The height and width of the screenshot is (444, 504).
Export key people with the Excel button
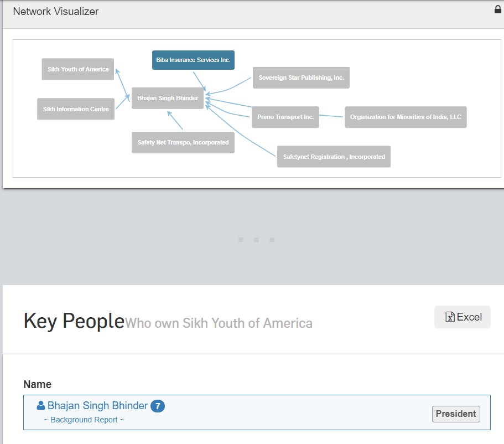462,317
